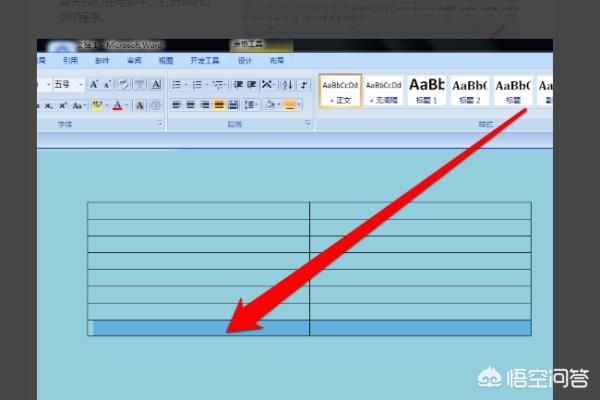This screenshot has height=400, width=600.
Task: Click the Grow Font icon
Action: tap(94, 85)
